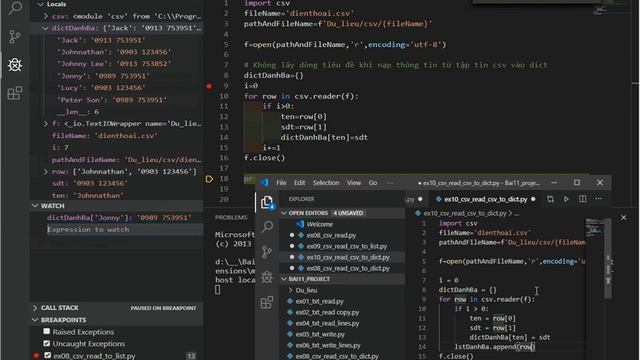Select the fileName variable row
640x360 pixels.
point(105,136)
